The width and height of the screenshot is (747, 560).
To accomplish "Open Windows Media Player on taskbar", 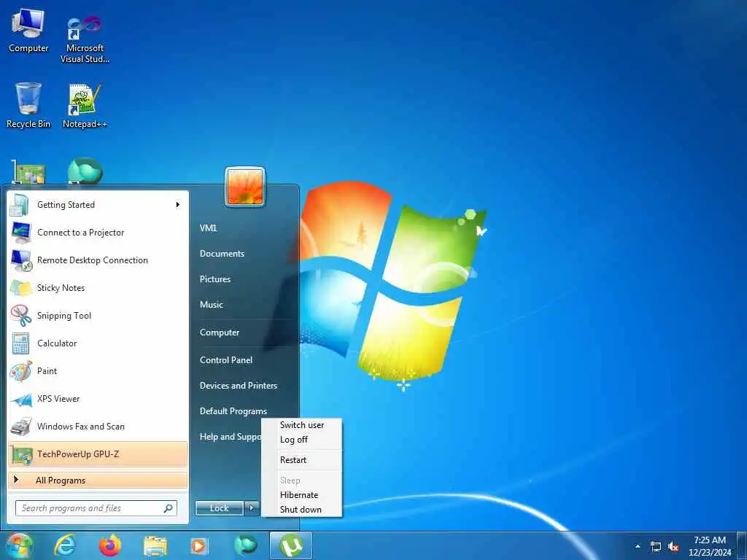I will [199, 546].
